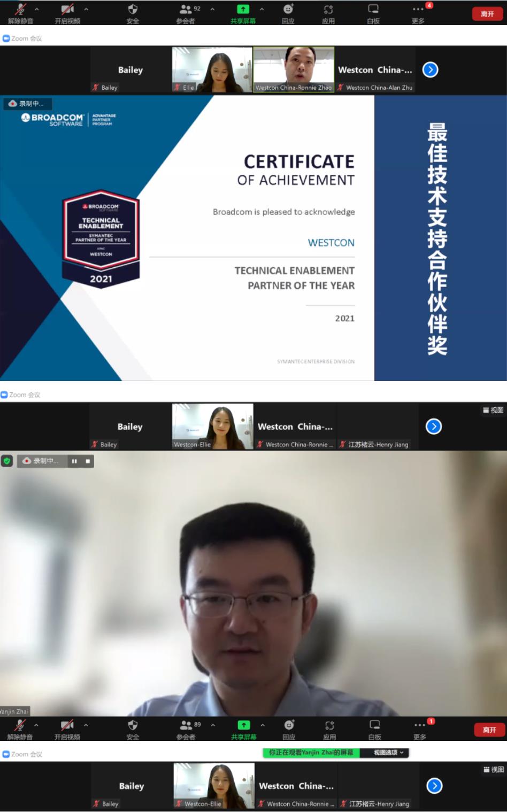
Task: Start video in the 92-participant toolbar
Action: tap(67, 13)
